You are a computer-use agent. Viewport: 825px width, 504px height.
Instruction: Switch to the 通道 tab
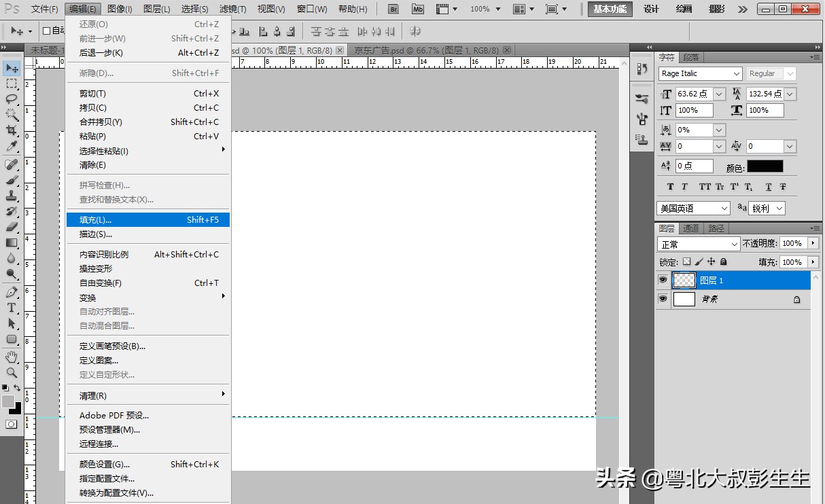pyautogui.click(x=690, y=228)
